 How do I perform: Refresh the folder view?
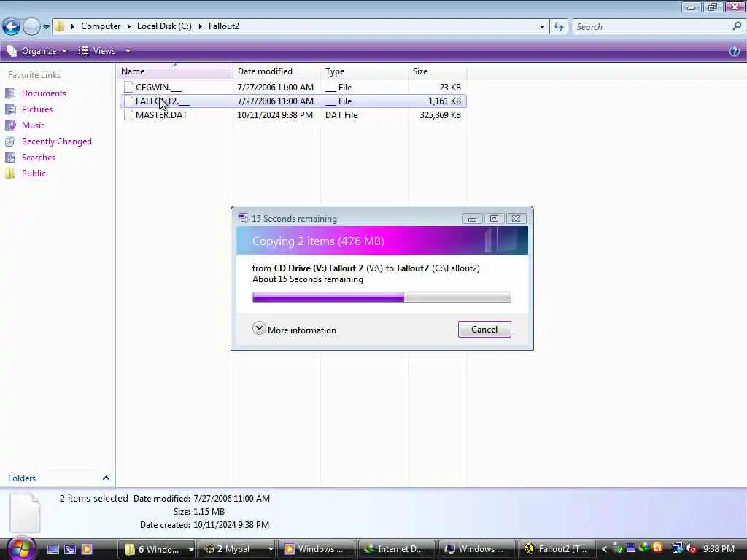[x=558, y=27]
